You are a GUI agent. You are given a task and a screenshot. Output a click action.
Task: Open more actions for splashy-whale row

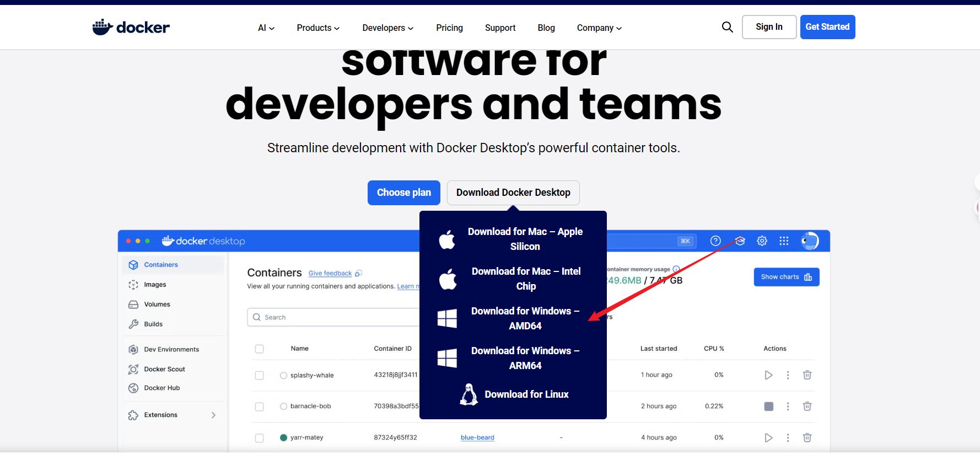[788, 375]
